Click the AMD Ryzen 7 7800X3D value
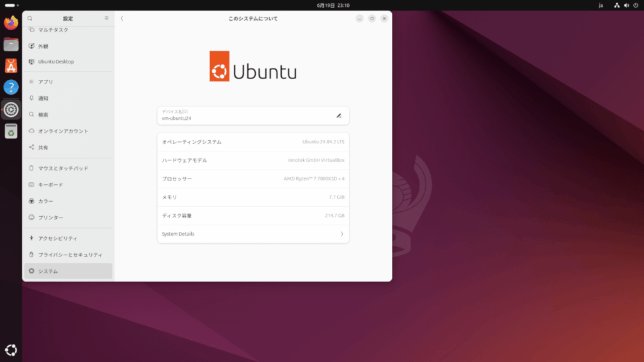The height and width of the screenshot is (362, 644). point(314,179)
